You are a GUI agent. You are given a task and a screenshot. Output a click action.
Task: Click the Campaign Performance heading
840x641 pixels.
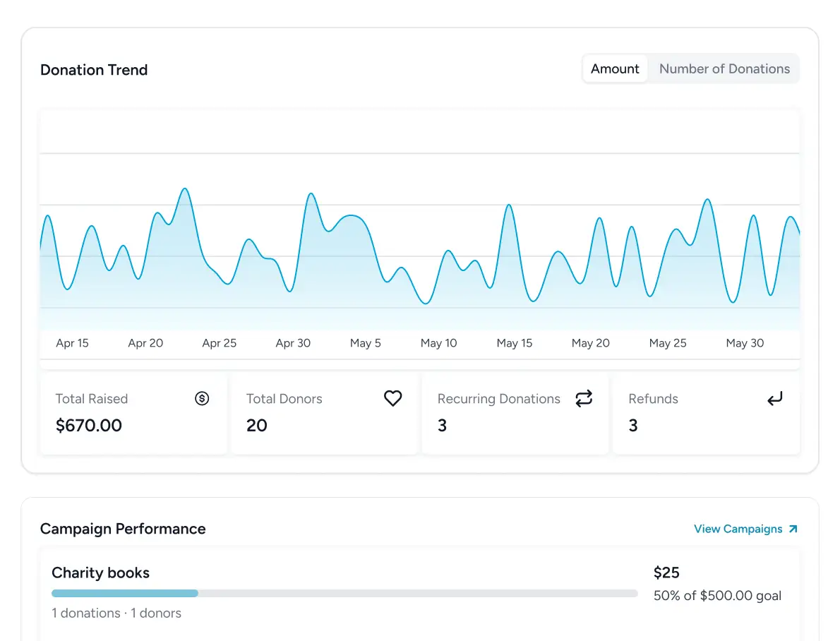click(123, 529)
